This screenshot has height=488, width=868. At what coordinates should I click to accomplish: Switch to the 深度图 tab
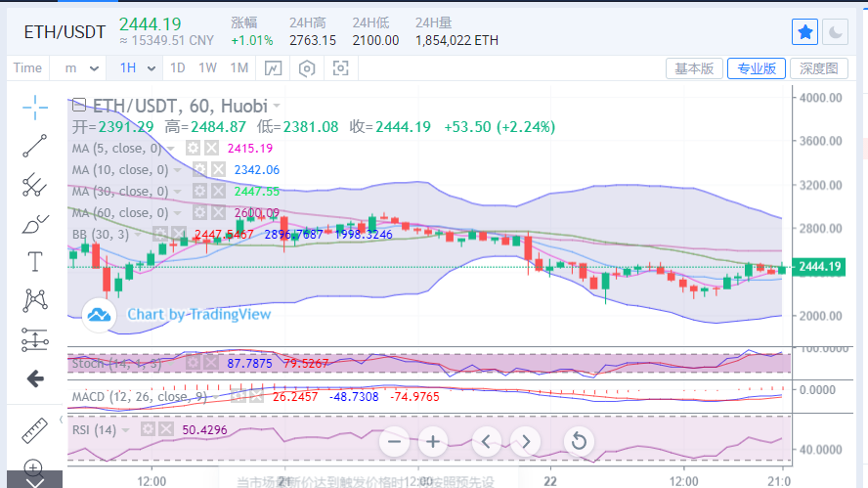[817, 68]
